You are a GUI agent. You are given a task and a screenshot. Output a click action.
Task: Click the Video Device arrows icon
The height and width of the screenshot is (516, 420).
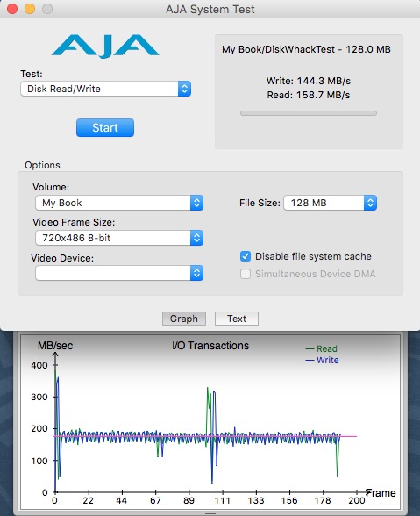tap(196, 273)
